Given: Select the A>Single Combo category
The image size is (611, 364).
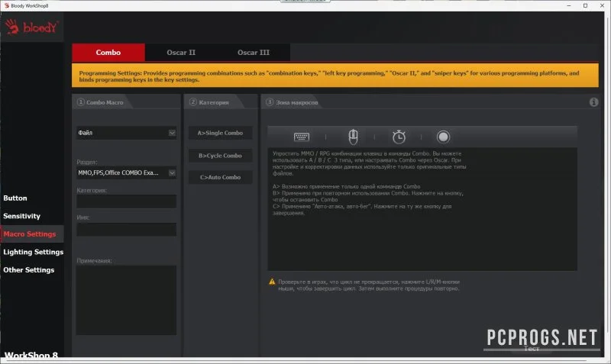Looking at the screenshot, I should point(220,133).
